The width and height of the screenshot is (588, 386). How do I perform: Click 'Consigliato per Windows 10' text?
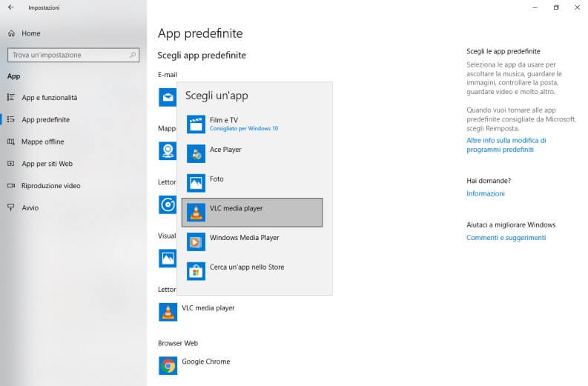pyautogui.click(x=244, y=128)
